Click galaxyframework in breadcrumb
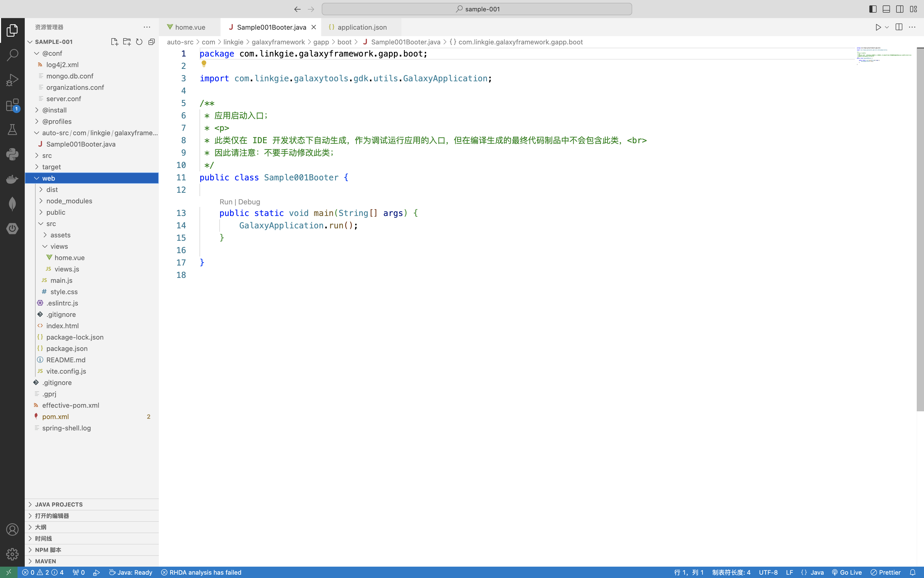924x578 pixels. [x=278, y=42]
